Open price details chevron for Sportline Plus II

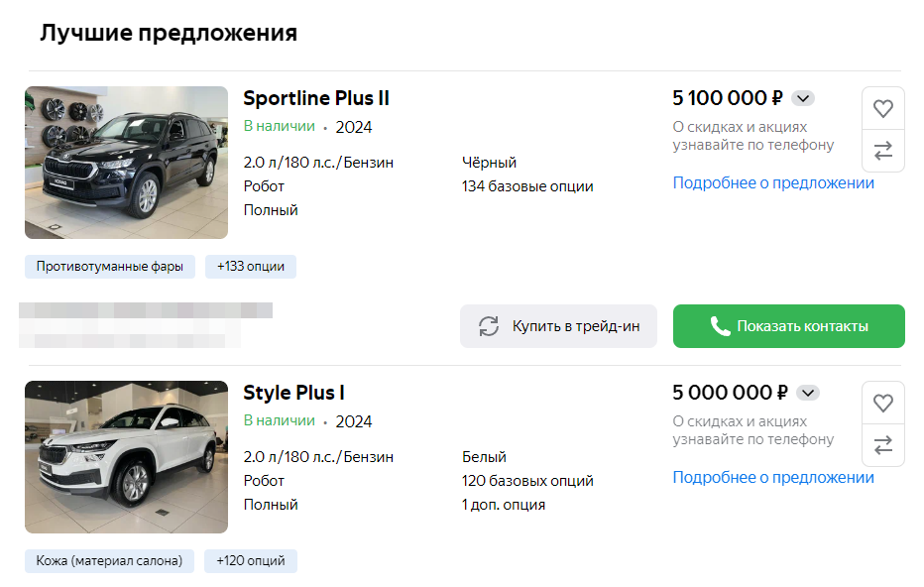click(x=803, y=98)
